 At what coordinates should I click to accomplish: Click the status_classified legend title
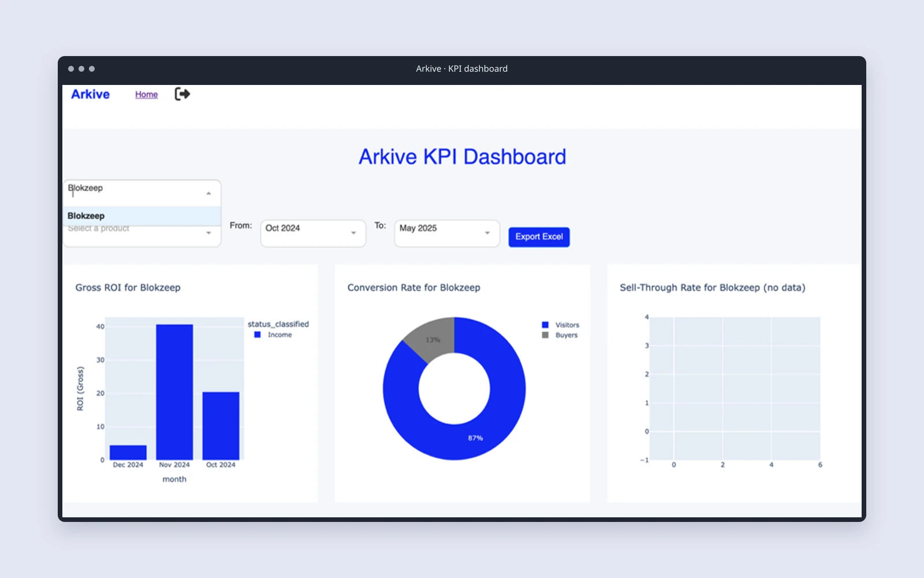pyautogui.click(x=278, y=324)
